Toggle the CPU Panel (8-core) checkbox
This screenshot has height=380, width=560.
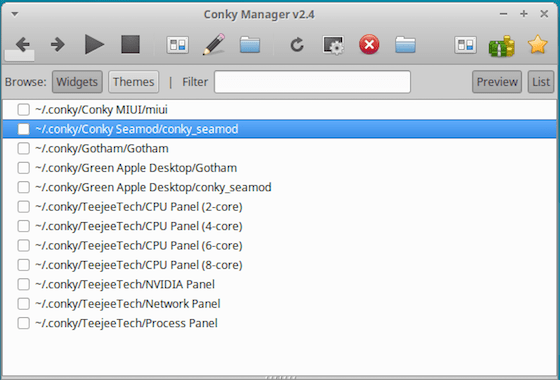tap(24, 265)
